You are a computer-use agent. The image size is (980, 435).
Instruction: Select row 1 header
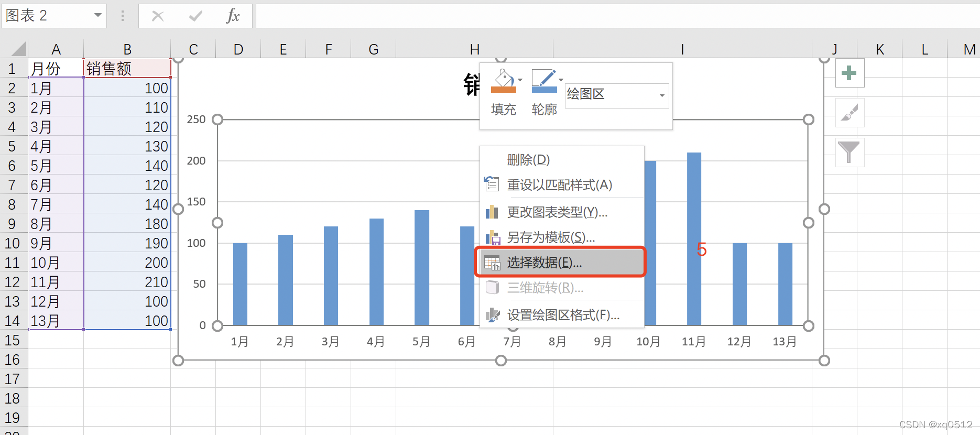(13, 69)
